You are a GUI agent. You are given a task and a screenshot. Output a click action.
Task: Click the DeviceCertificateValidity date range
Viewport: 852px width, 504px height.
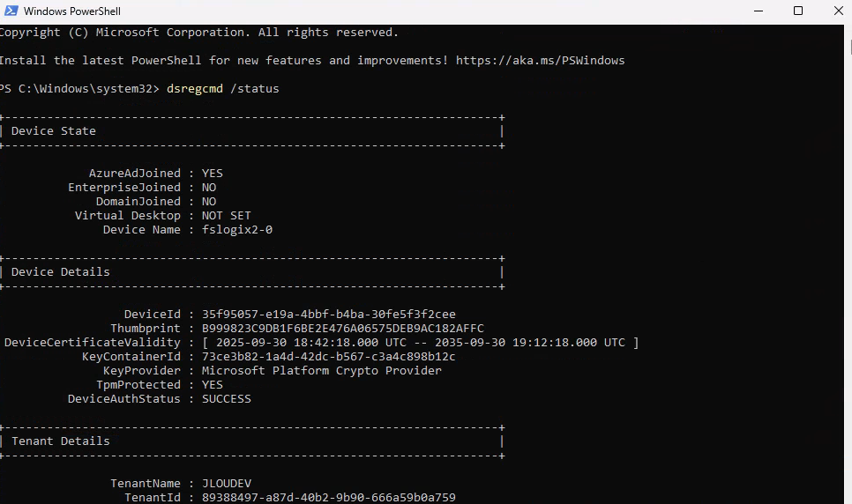[x=420, y=343]
